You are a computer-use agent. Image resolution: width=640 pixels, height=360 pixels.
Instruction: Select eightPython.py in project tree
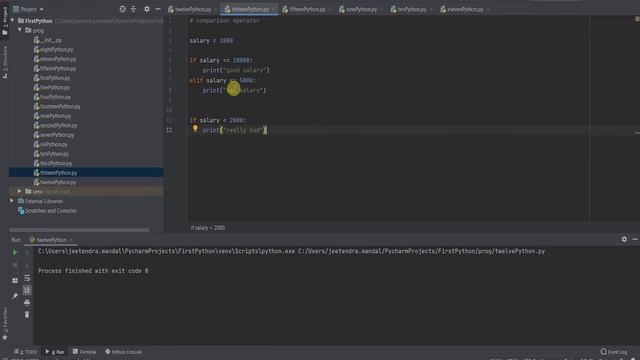[53, 49]
